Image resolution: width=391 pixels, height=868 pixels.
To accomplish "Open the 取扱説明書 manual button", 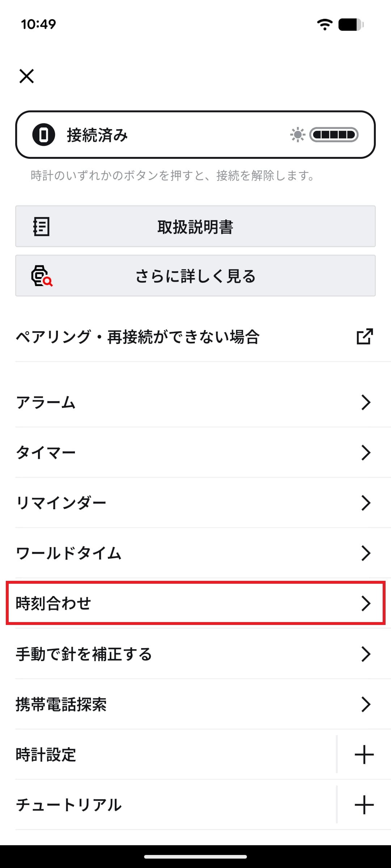I will [195, 227].
